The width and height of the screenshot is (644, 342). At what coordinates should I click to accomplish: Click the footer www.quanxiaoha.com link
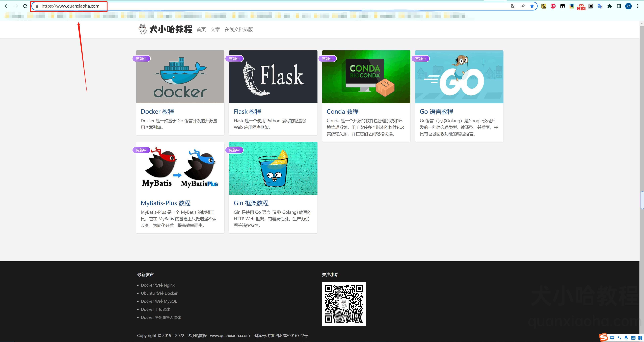pyautogui.click(x=230, y=335)
